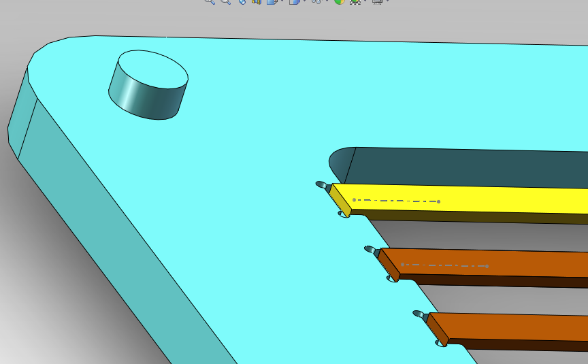The image size is (588, 364).
Task: Select the end face of the middle orange bar
Action: [x=389, y=265]
